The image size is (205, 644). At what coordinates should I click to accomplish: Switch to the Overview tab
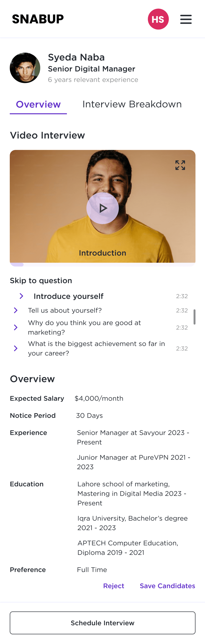point(38,104)
